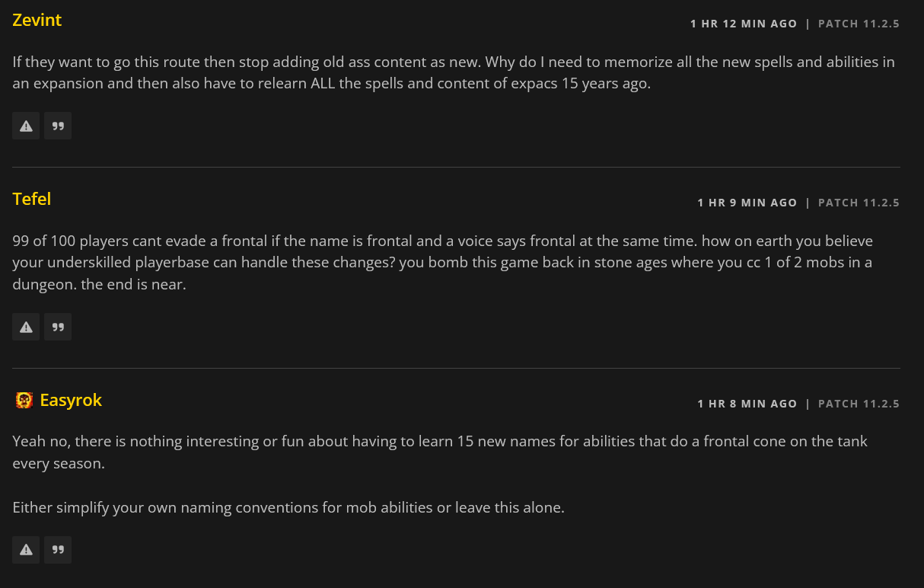Report Zevint's comment with the warning icon
Image resolution: width=924 pixels, height=588 pixels.
26,126
